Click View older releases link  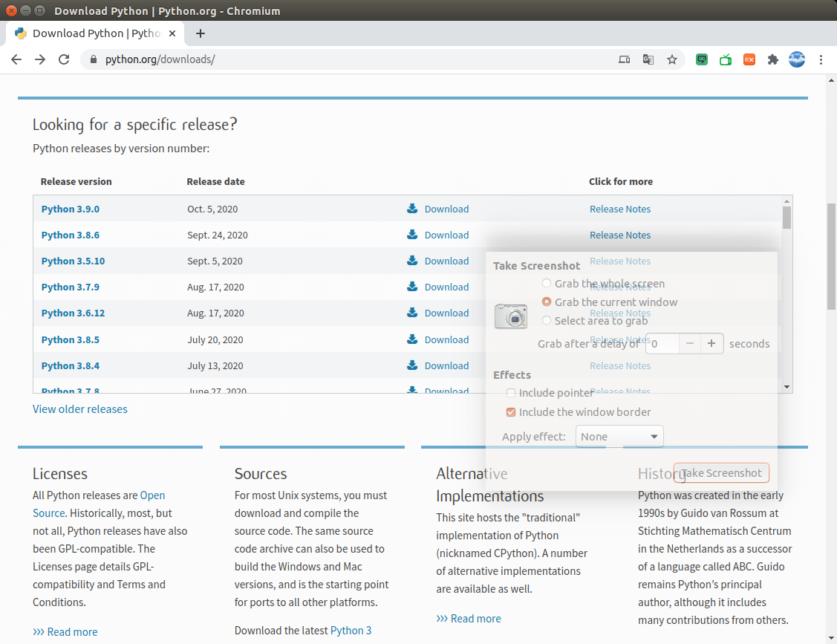(x=80, y=409)
